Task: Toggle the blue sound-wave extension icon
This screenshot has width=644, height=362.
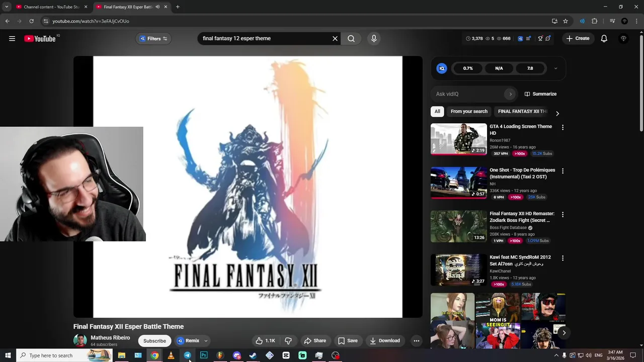Action: (x=582, y=21)
